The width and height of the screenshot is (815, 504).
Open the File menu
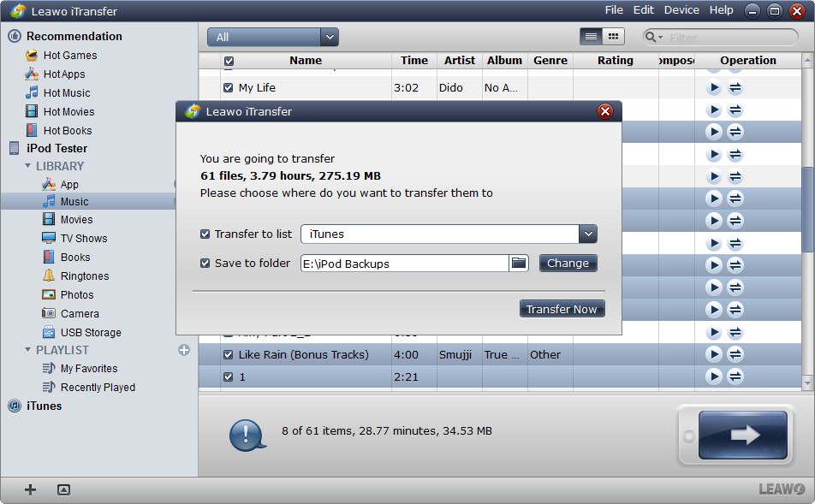pyautogui.click(x=614, y=10)
